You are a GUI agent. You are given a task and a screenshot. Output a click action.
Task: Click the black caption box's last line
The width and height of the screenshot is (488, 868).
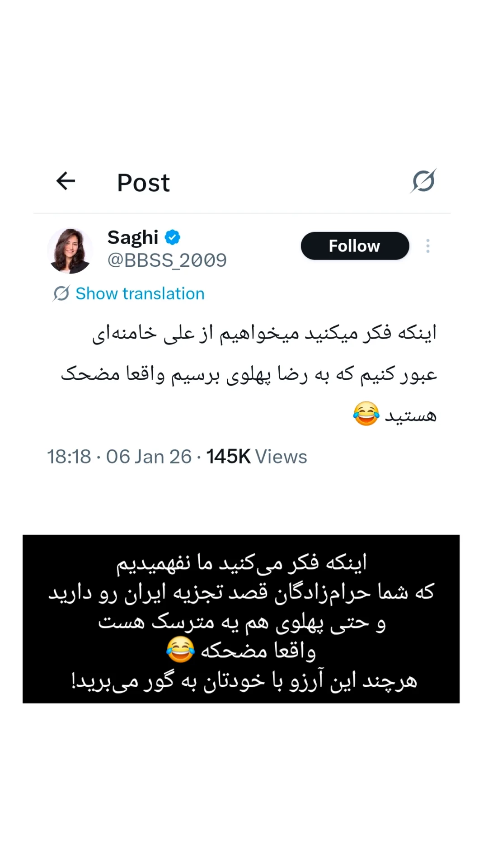point(244,681)
